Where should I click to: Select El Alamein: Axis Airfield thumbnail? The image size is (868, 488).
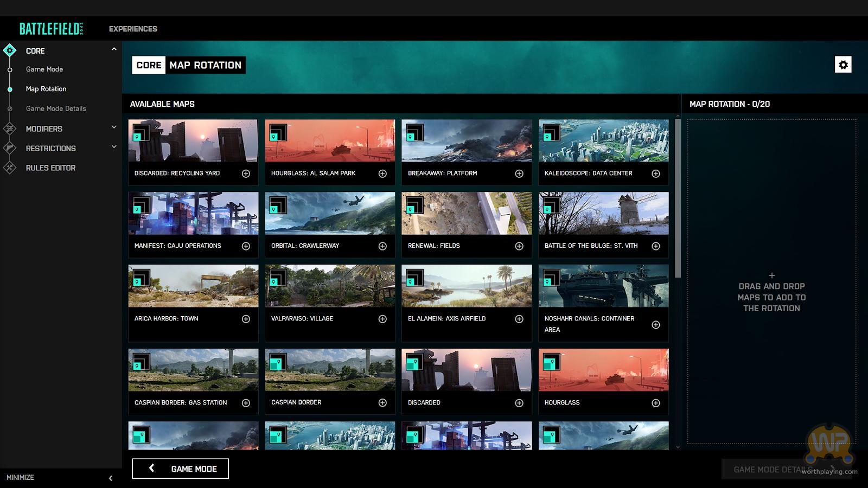point(467,286)
